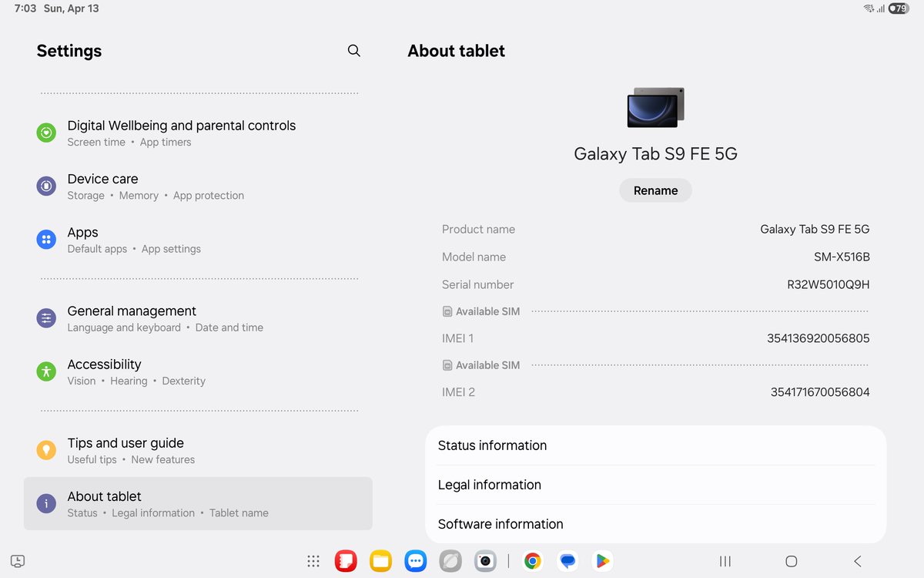The image size is (924, 578).
Task: Tap the Recents navigation button
Action: click(x=725, y=561)
